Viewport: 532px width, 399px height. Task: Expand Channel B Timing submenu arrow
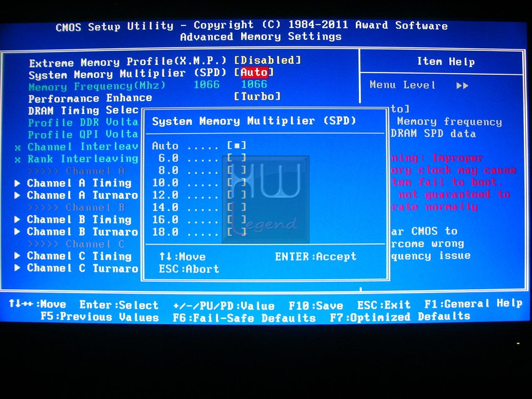(17, 219)
